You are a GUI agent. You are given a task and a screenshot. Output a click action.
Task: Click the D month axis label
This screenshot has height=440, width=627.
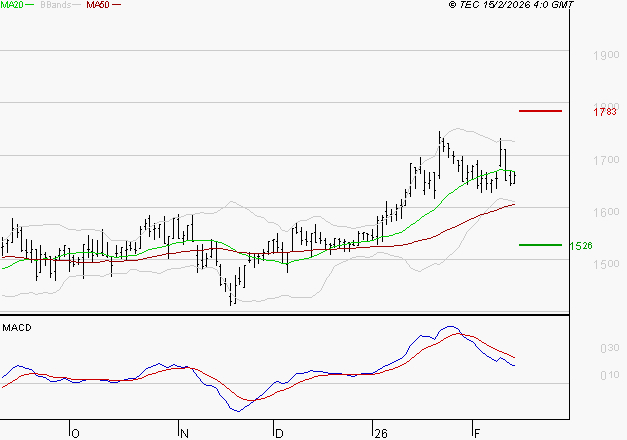coord(280,433)
